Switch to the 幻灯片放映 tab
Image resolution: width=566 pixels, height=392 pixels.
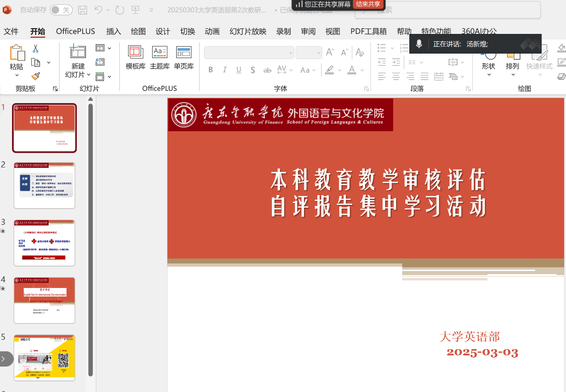click(248, 31)
